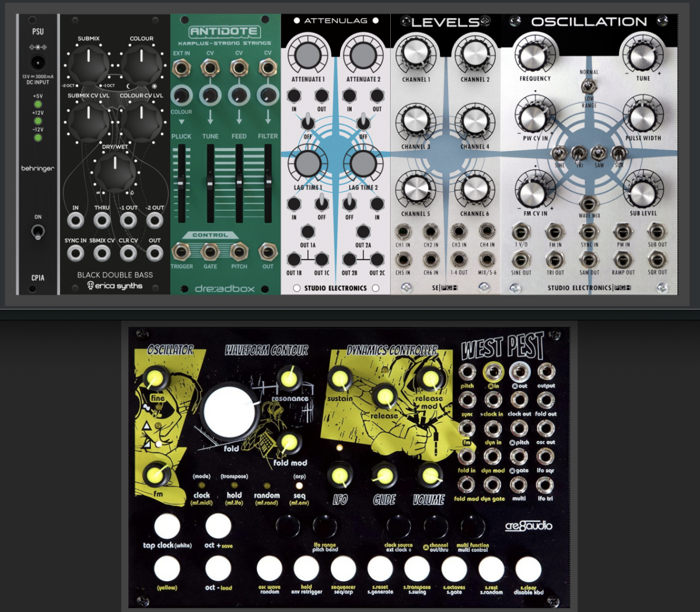Flip the PSU ON power switch
This screenshot has height=612, width=700.
tap(38, 233)
